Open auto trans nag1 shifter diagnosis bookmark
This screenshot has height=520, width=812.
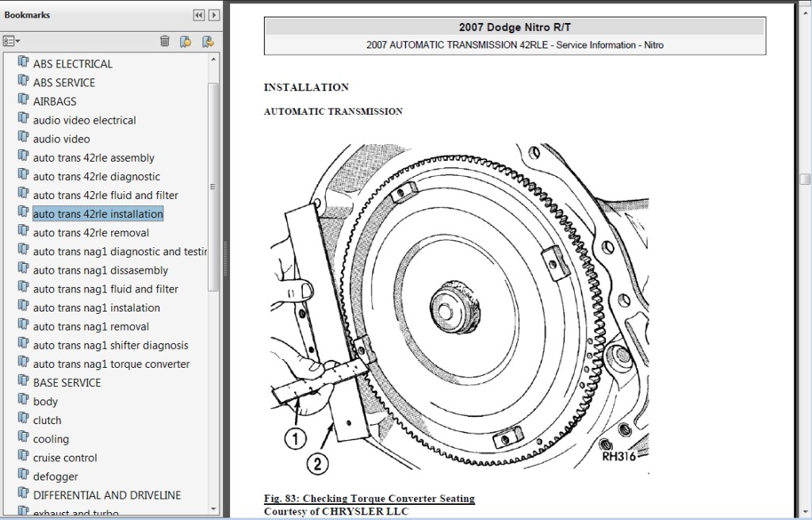tap(111, 346)
